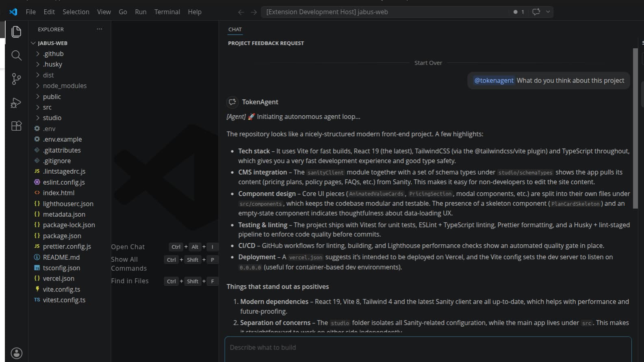Open the Edit menu
644x362 pixels.
click(49, 12)
